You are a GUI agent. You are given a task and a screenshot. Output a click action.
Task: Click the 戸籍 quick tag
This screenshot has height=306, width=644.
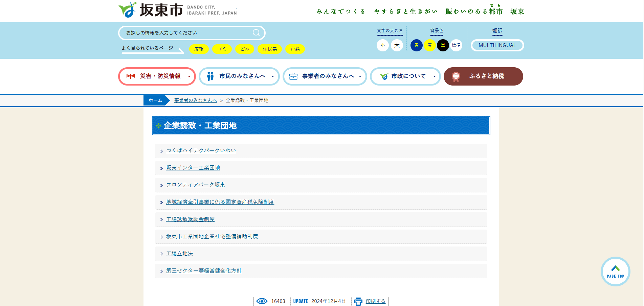pyautogui.click(x=295, y=49)
